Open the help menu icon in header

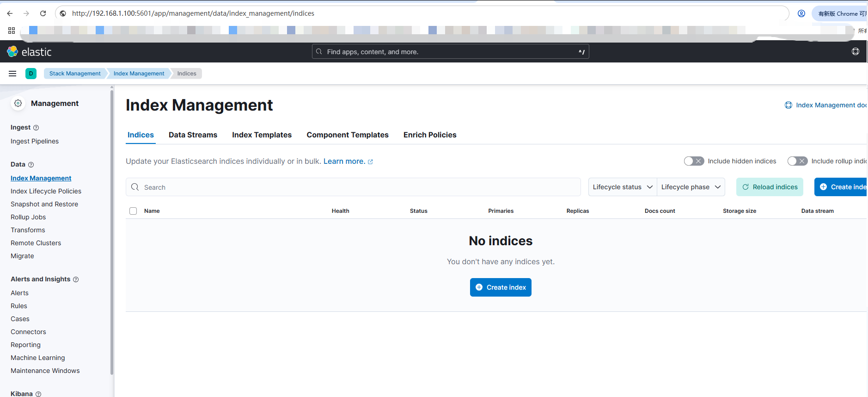click(856, 51)
